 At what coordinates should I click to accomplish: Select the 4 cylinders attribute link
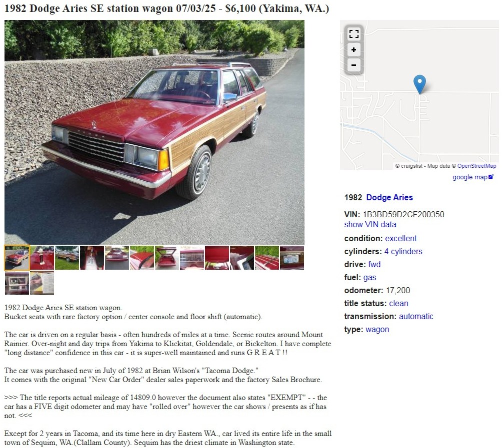pyautogui.click(x=403, y=251)
